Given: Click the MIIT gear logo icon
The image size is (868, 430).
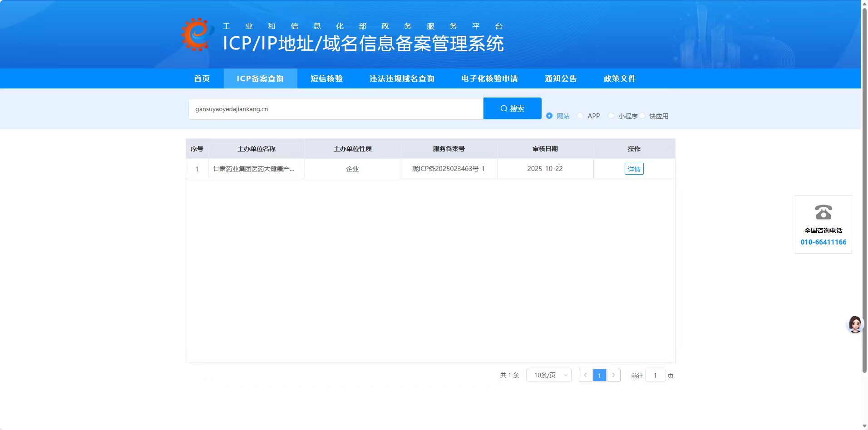Looking at the screenshot, I should 197,34.
